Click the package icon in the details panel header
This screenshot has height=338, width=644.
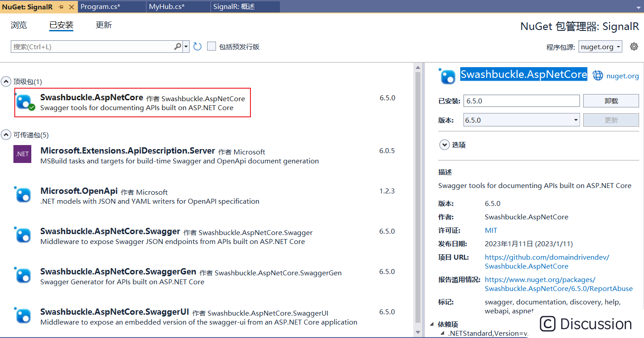(447, 76)
